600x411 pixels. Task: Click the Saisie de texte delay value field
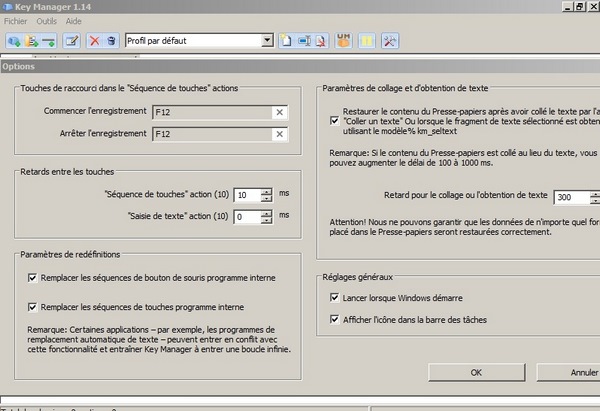click(248, 217)
